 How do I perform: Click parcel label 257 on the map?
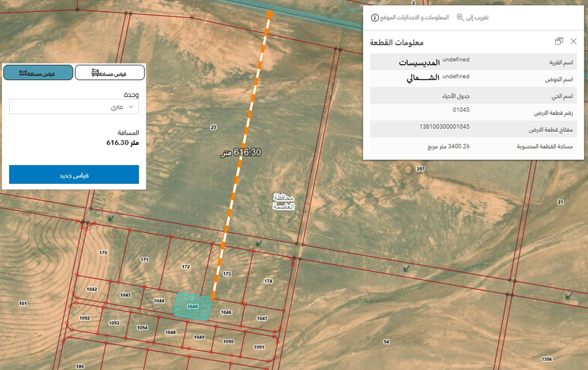[x=421, y=169]
